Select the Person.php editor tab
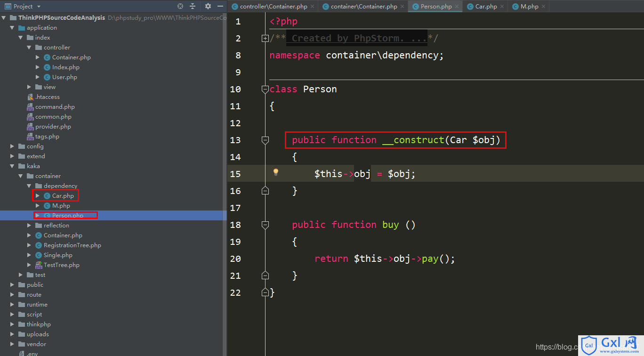Viewport: 644px width, 356px height. 436,7
